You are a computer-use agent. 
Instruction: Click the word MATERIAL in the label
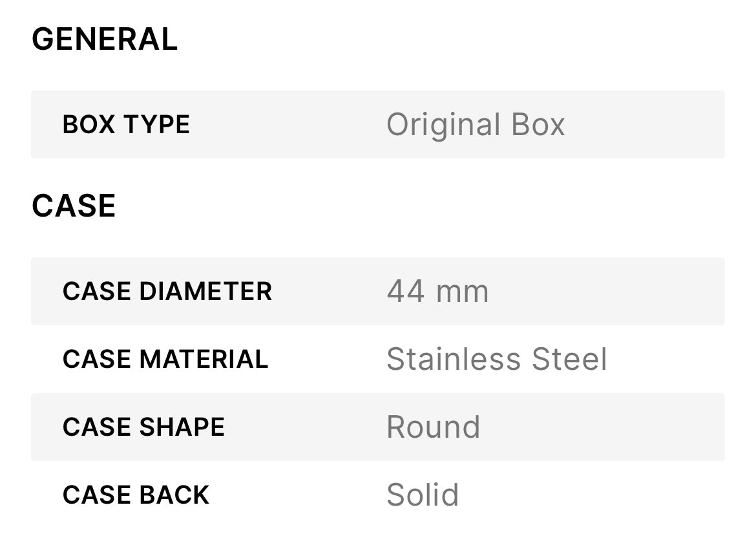(x=204, y=359)
